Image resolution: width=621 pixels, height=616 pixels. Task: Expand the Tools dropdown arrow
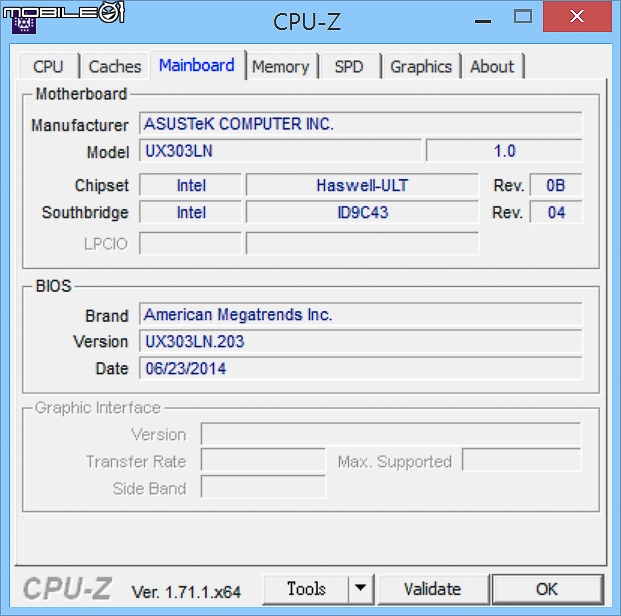[x=361, y=589]
